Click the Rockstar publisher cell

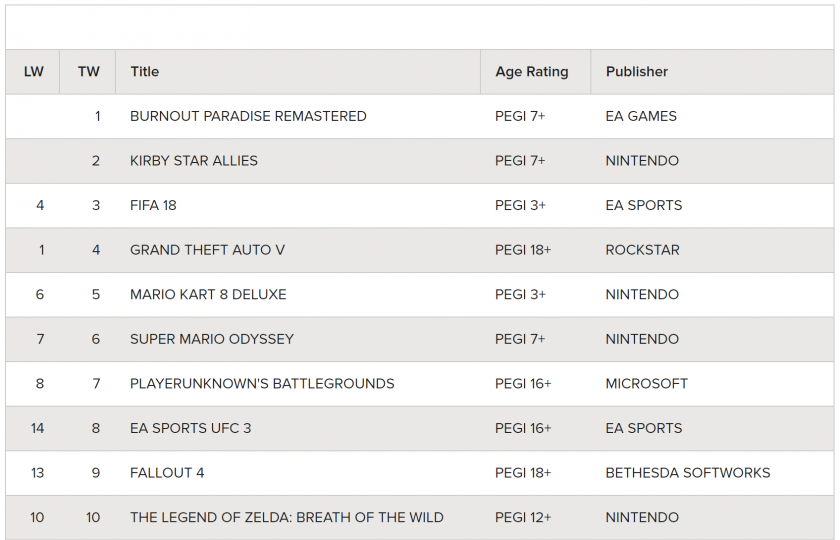[642, 250]
